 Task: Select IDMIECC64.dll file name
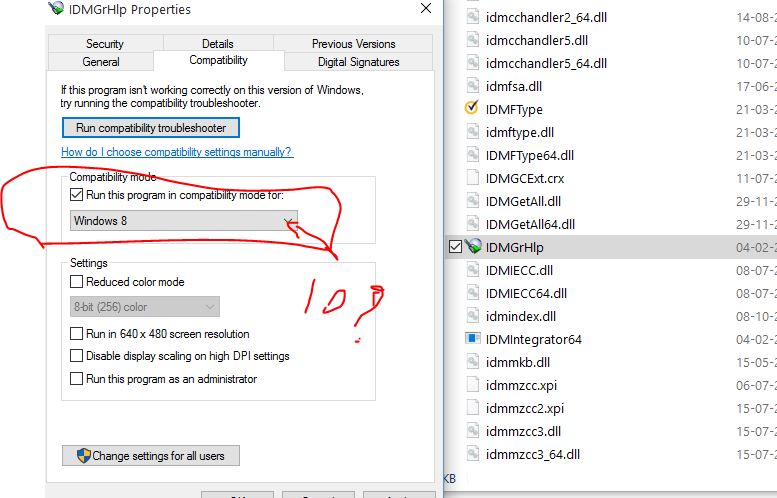526,293
